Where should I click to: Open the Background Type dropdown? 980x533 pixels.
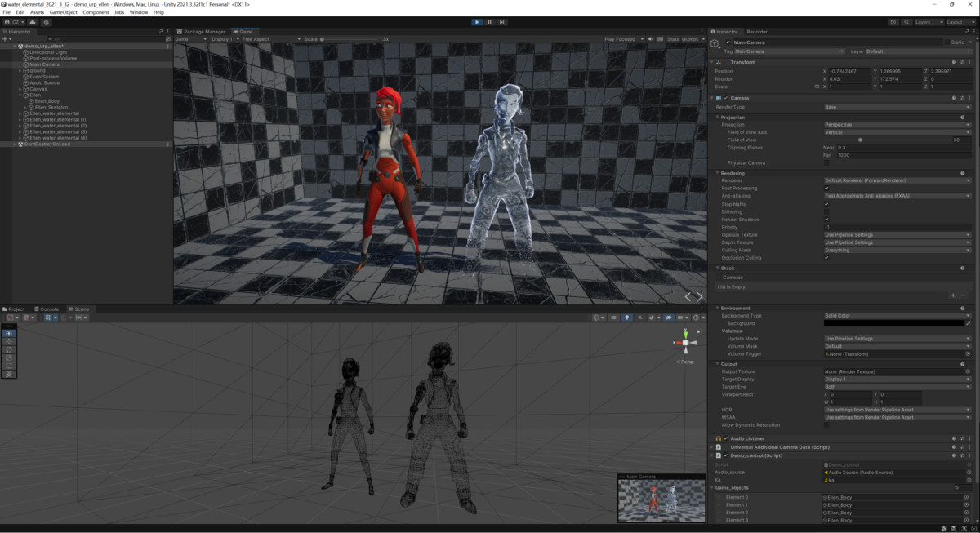897,316
